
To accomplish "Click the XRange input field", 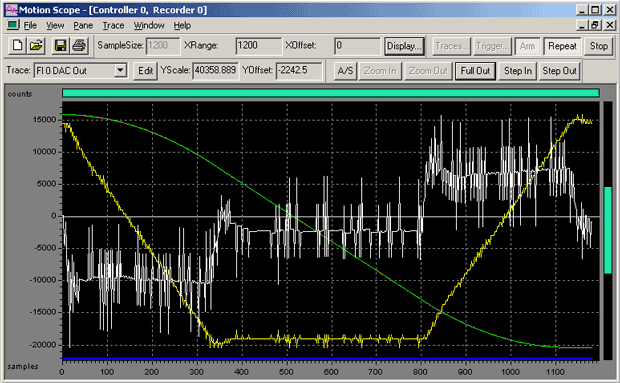I will pyautogui.click(x=259, y=46).
